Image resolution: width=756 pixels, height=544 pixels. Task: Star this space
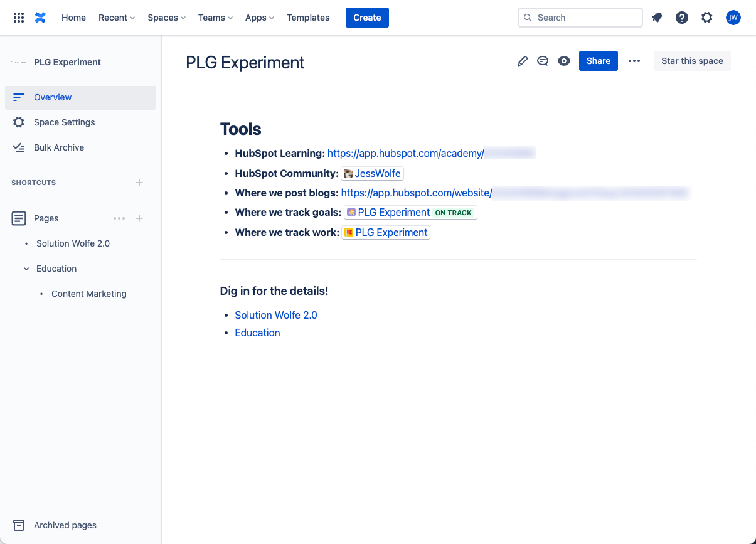coord(692,61)
